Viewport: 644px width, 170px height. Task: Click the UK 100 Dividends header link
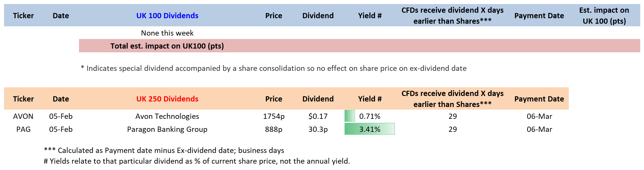click(x=167, y=16)
